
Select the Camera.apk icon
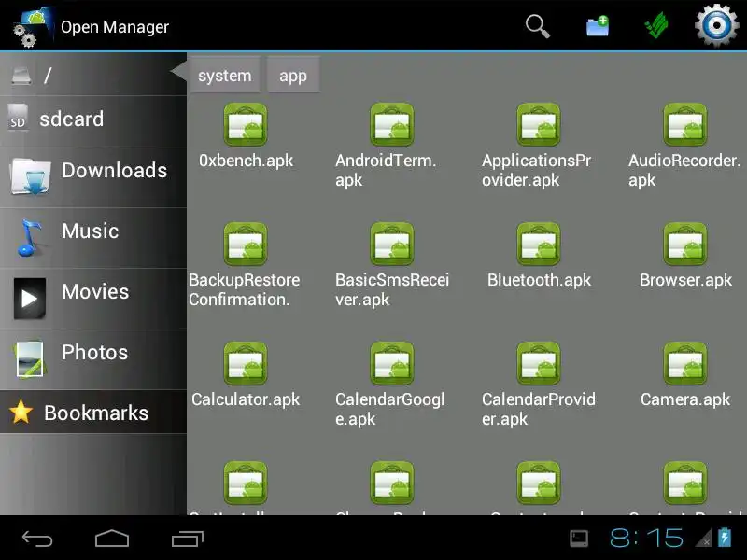[x=685, y=363]
